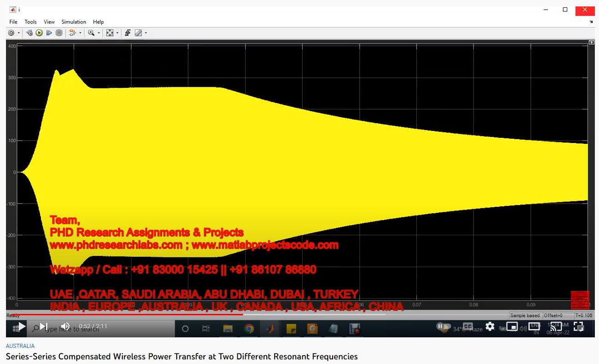The width and height of the screenshot is (599, 364).
Task: Open scope configuration properties gear
Action: [x=12, y=33]
